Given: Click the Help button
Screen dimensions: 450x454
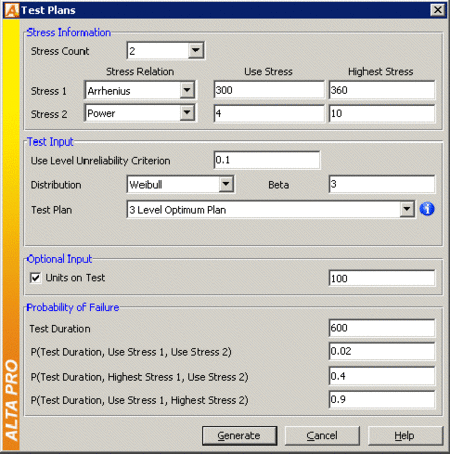Looking at the screenshot, I should click(x=405, y=436).
